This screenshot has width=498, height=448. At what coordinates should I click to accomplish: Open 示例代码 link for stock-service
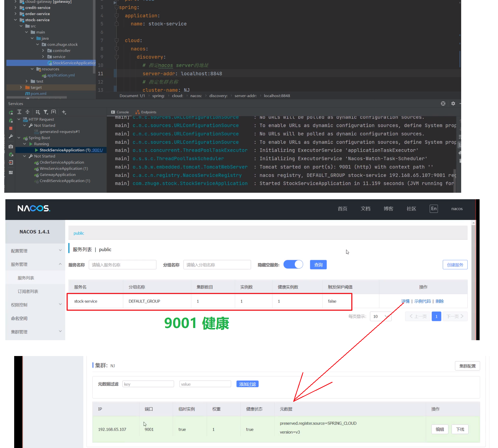422,301
